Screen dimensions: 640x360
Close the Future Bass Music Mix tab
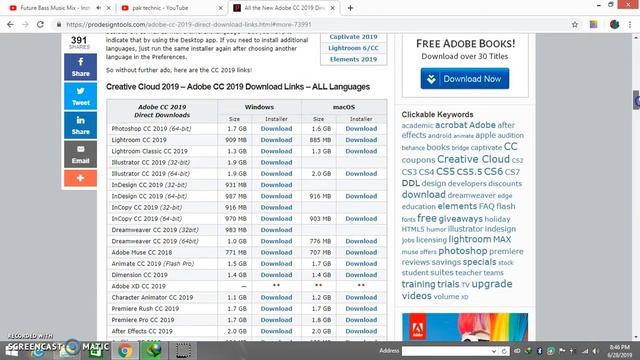109,8
